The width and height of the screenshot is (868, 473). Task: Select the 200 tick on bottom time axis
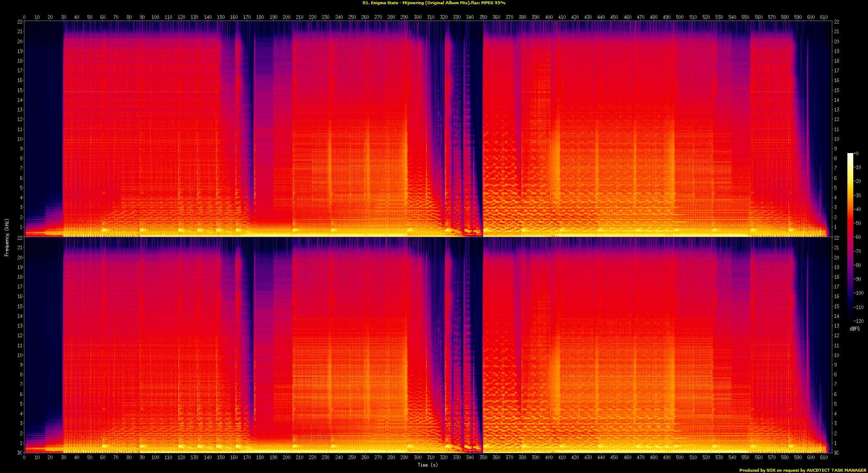click(286, 457)
